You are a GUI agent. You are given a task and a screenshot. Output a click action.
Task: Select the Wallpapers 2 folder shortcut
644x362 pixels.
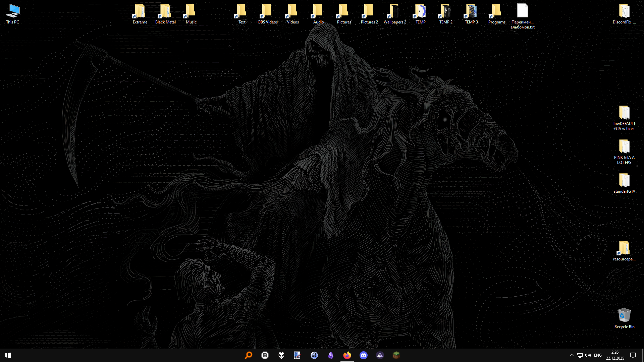[395, 14]
